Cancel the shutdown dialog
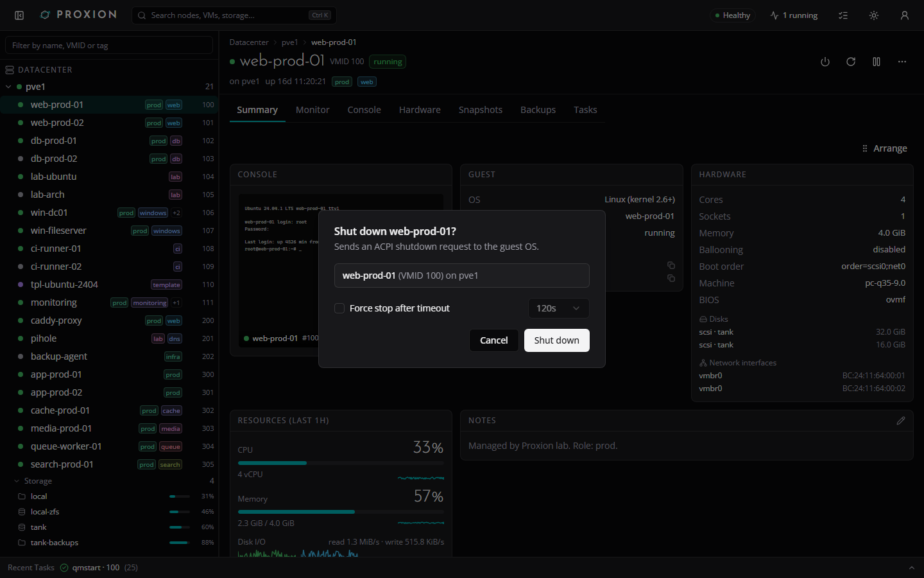Viewport: 924px width, 578px height. (494, 340)
